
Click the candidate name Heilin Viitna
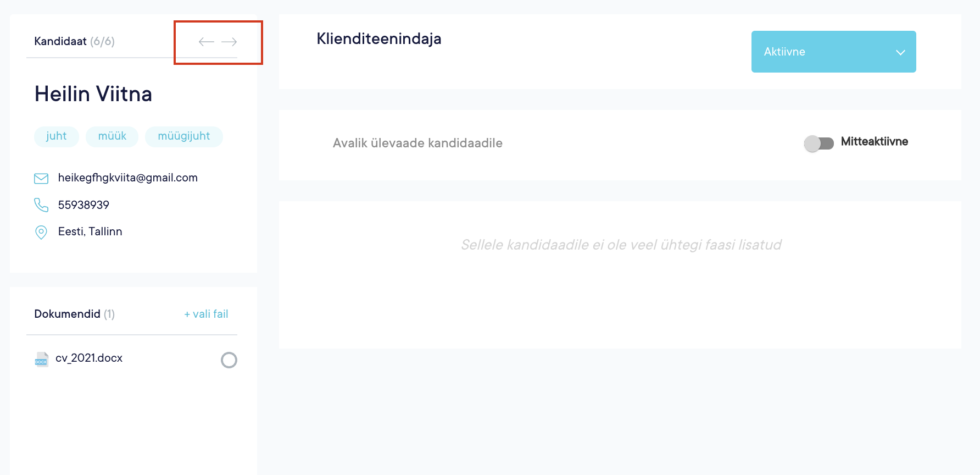93,94
